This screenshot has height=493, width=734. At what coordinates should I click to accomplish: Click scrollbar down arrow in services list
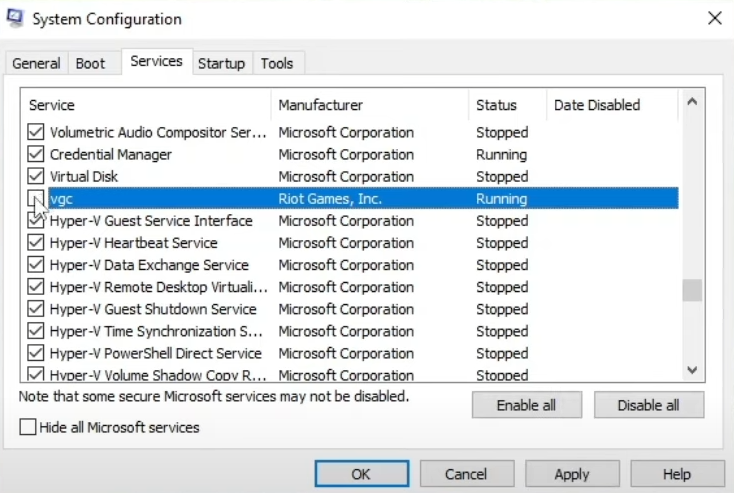(692, 370)
